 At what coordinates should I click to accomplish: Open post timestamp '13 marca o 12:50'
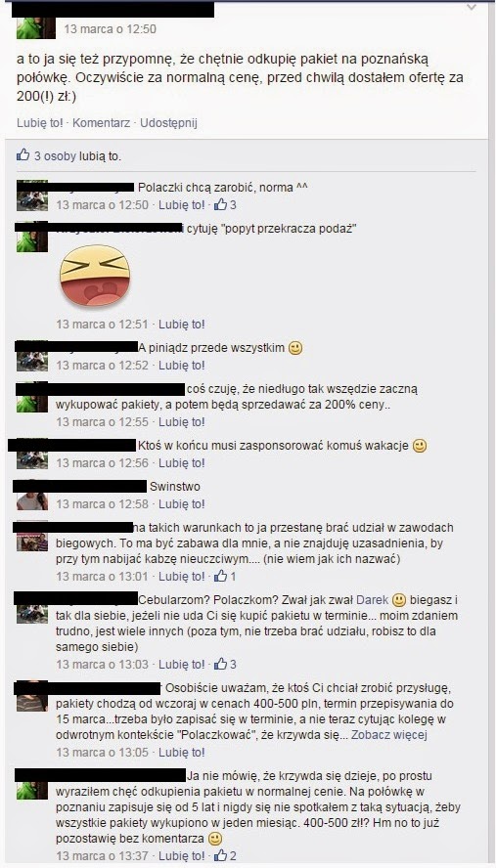111,29
